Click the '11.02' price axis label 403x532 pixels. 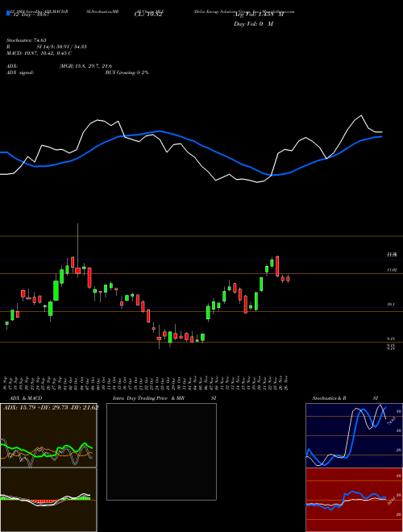[x=392, y=270]
